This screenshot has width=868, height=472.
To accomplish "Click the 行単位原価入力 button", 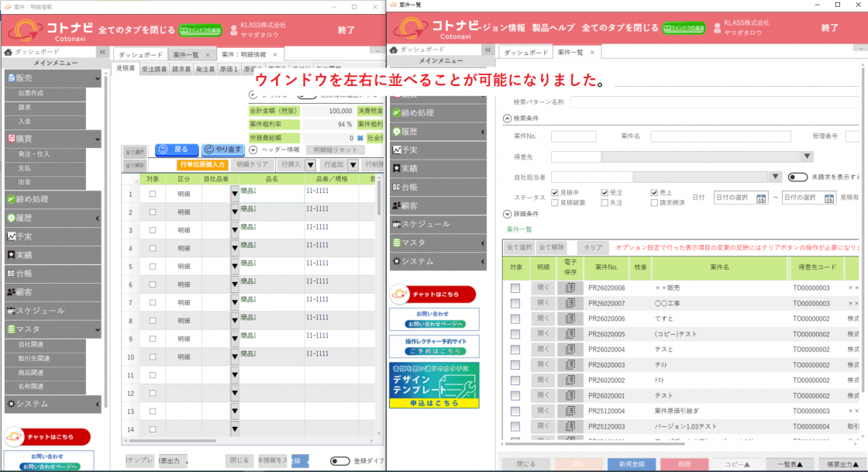I will (x=202, y=164).
